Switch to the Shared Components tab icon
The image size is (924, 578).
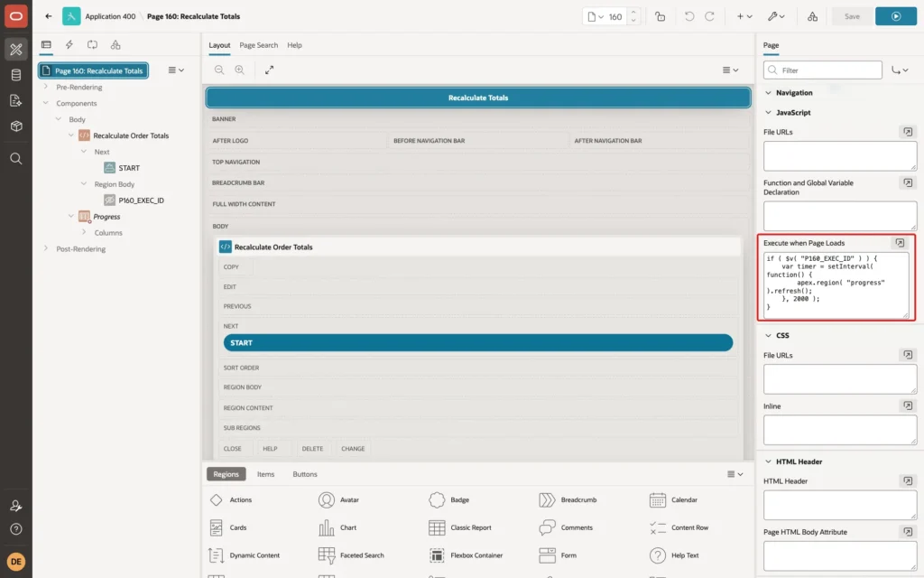(x=115, y=45)
